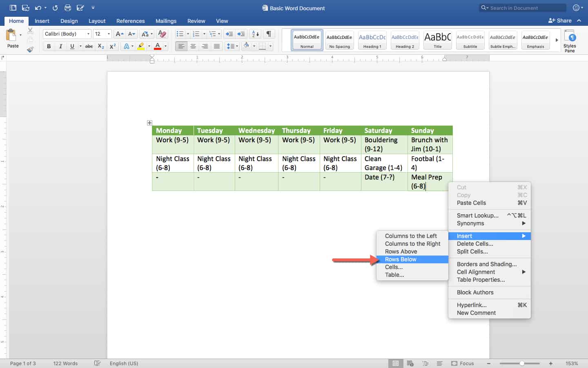Click the Share button
Image resolution: width=588 pixels, height=368 pixels.
coord(560,20)
